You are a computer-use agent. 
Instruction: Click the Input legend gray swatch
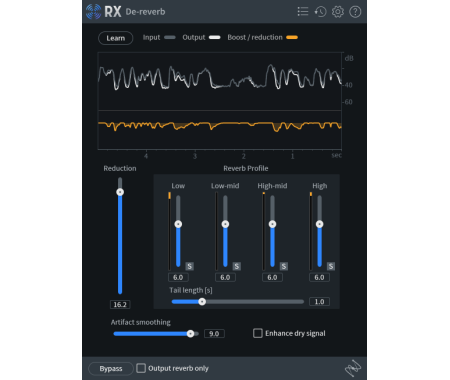click(x=170, y=37)
